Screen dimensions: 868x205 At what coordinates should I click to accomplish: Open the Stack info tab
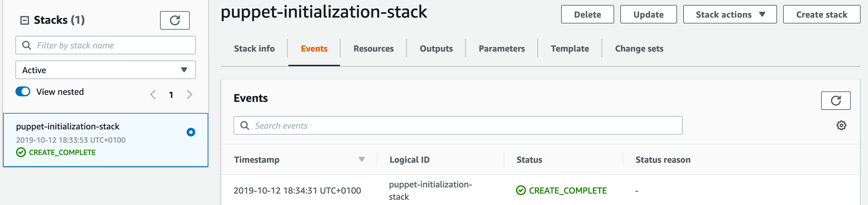pyautogui.click(x=254, y=49)
